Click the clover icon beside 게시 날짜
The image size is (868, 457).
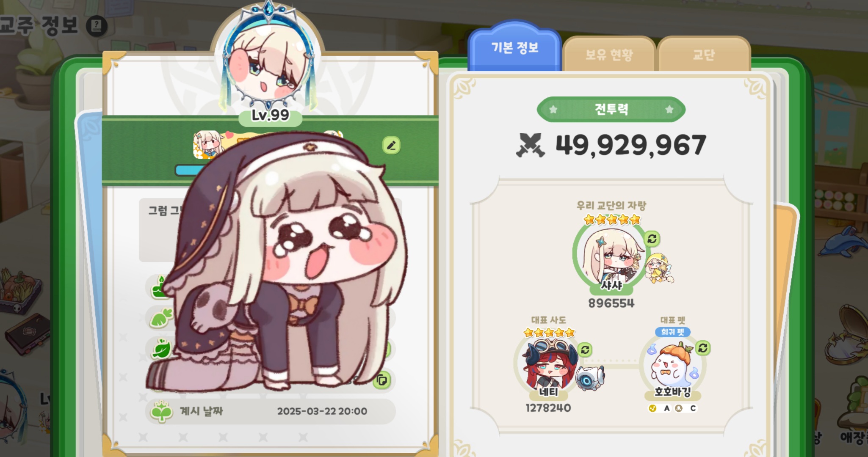tap(161, 411)
